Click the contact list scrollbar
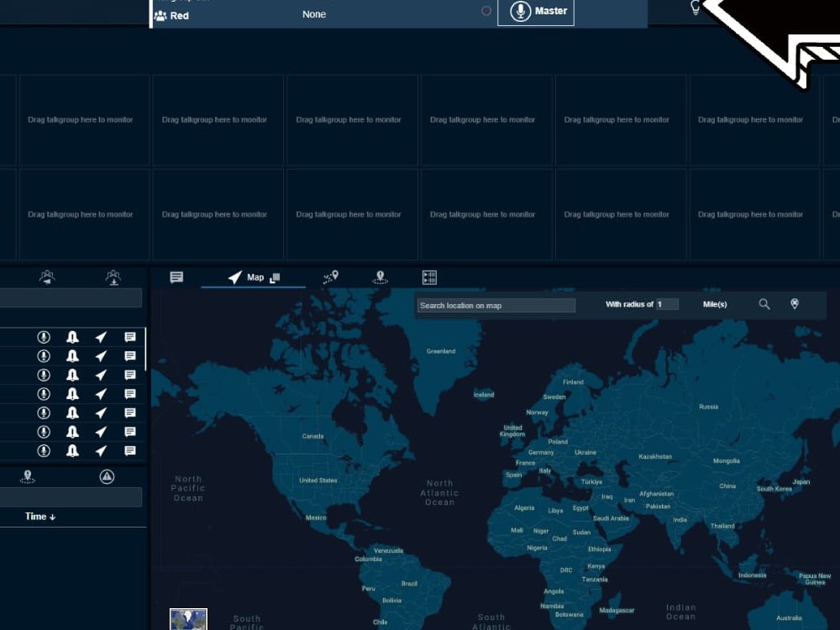The width and height of the screenshot is (840, 630). 145,349
